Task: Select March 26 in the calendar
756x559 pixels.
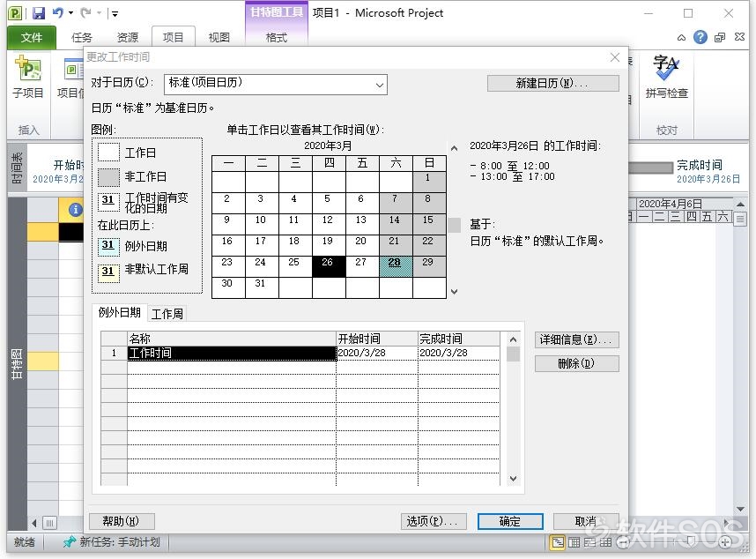Action: (x=329, y=267)
